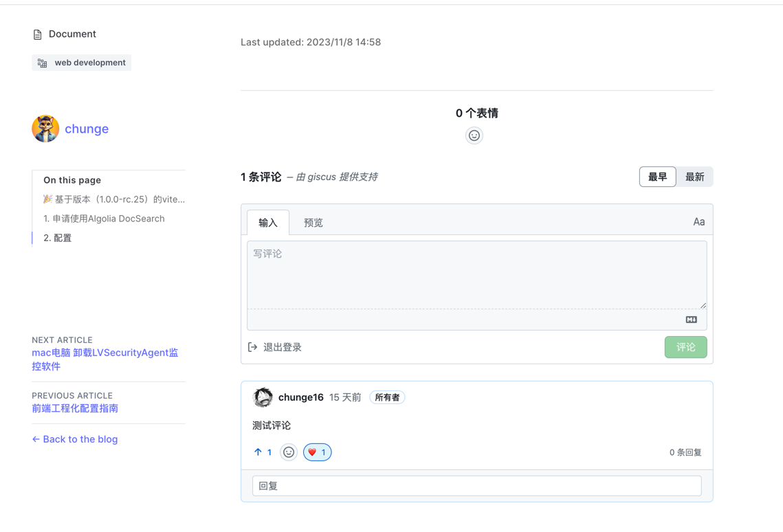Switch to the 预览 tab
This screenshot has width=783, height=532.
point(313,222)
